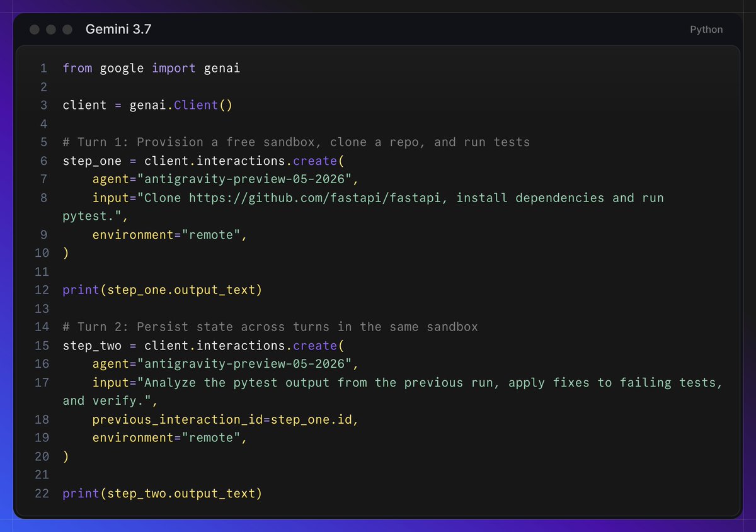The width and height of the screenshot is (756, 532).
Task: Click "previous_interaction_id=step_one.id," line
Action: (226, 419)
